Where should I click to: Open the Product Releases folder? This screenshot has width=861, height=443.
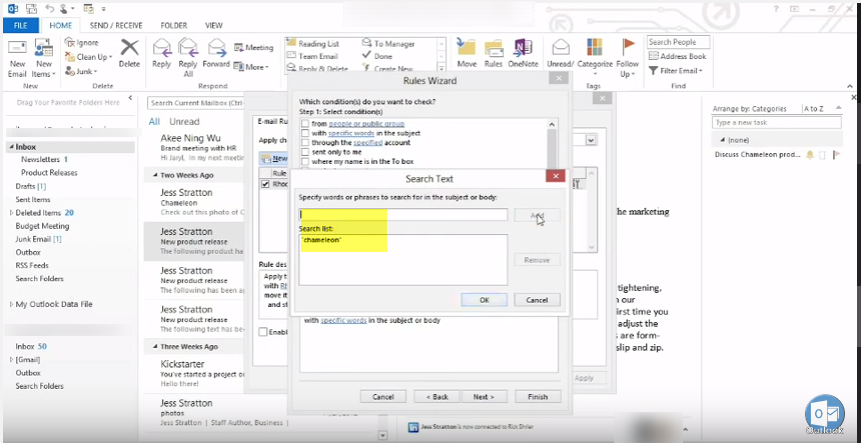click(49, 172)
